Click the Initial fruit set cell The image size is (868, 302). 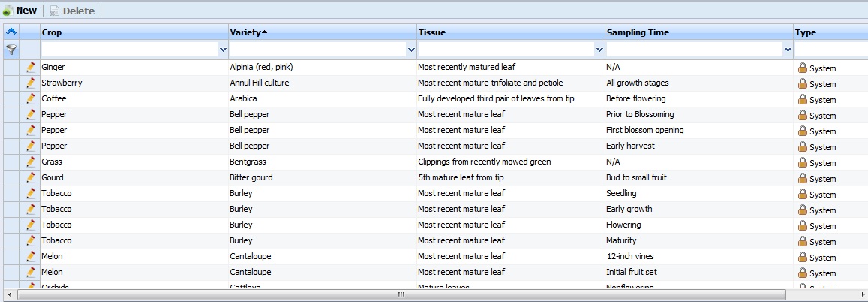[698, 273]
